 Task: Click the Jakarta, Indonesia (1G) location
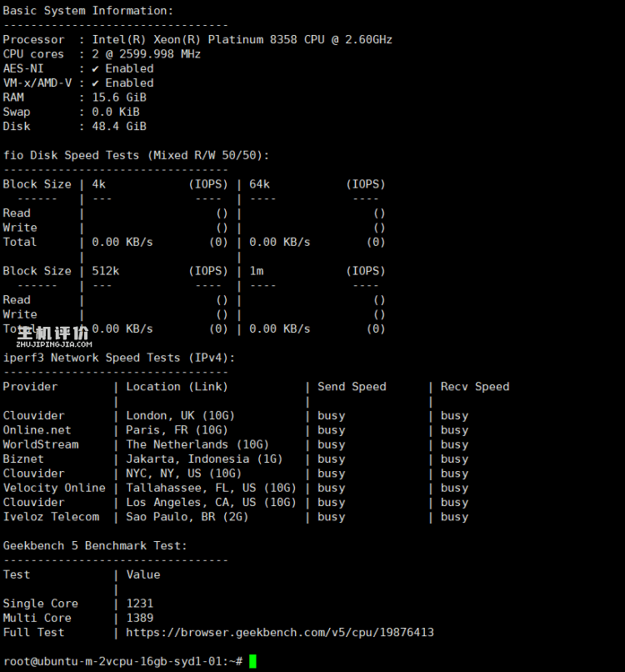point(204,459)
